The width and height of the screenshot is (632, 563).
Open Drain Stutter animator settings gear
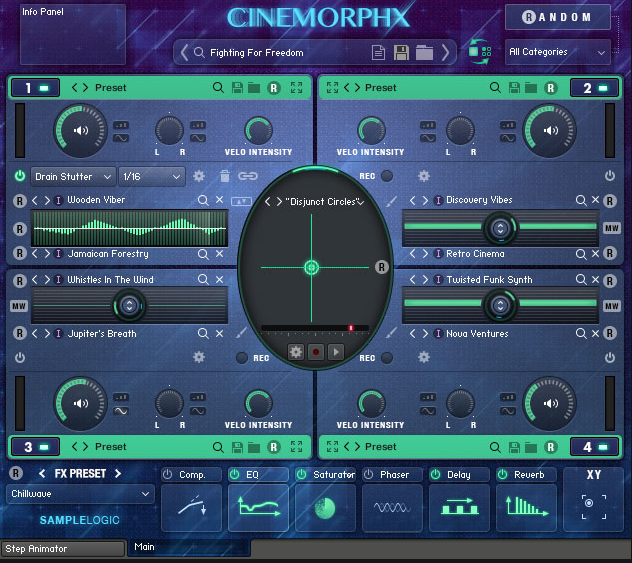pyautogui.click(x=199, y=176)
